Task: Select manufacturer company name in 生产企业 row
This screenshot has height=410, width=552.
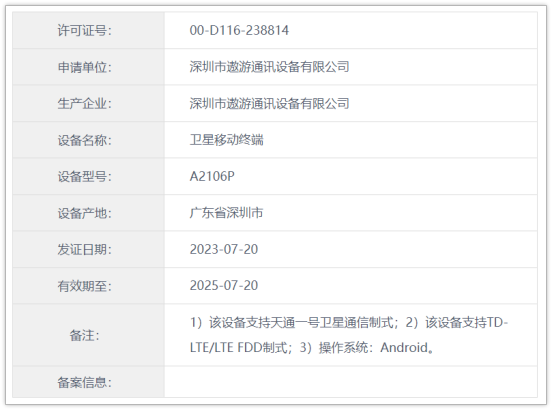Action: 269,103
